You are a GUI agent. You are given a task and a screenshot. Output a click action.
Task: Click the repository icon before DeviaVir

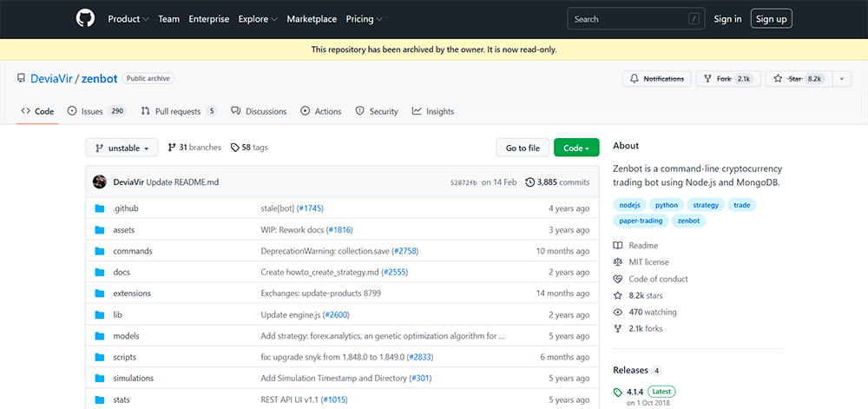(x=21, y=79)
